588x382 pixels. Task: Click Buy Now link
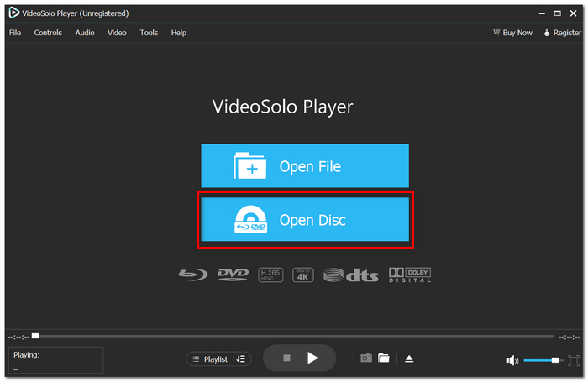point(512,33)
